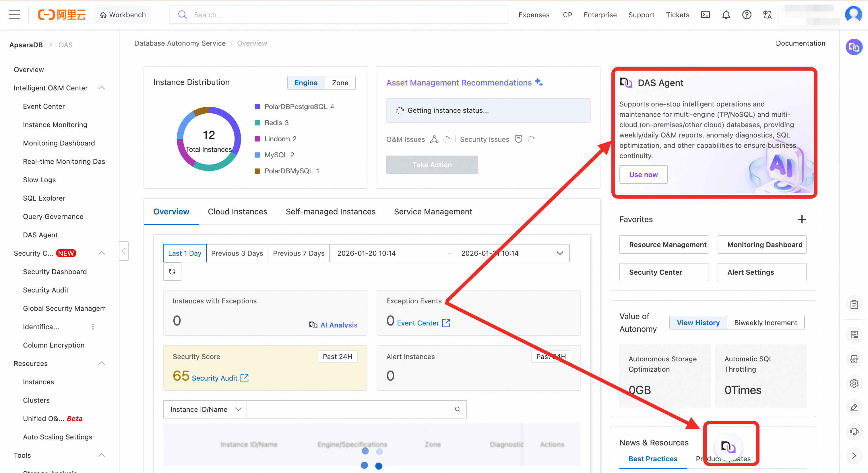Open the Service Management tab
This screenshot has width=868, height=473.
coord(433,212)
